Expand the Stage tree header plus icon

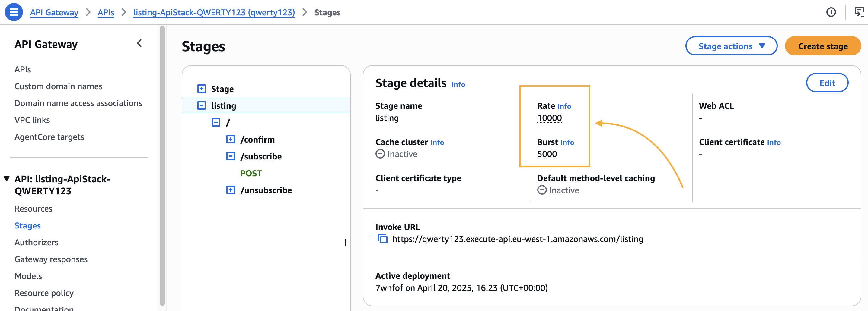[202, 89]
